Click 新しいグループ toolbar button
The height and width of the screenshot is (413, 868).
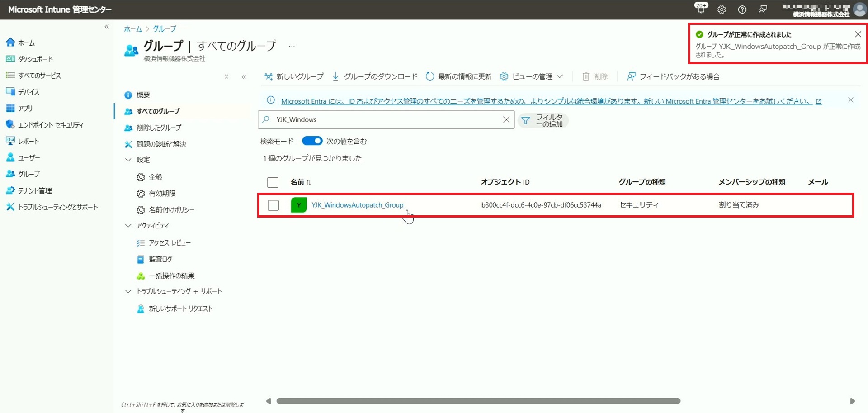(x=294, y=76)
